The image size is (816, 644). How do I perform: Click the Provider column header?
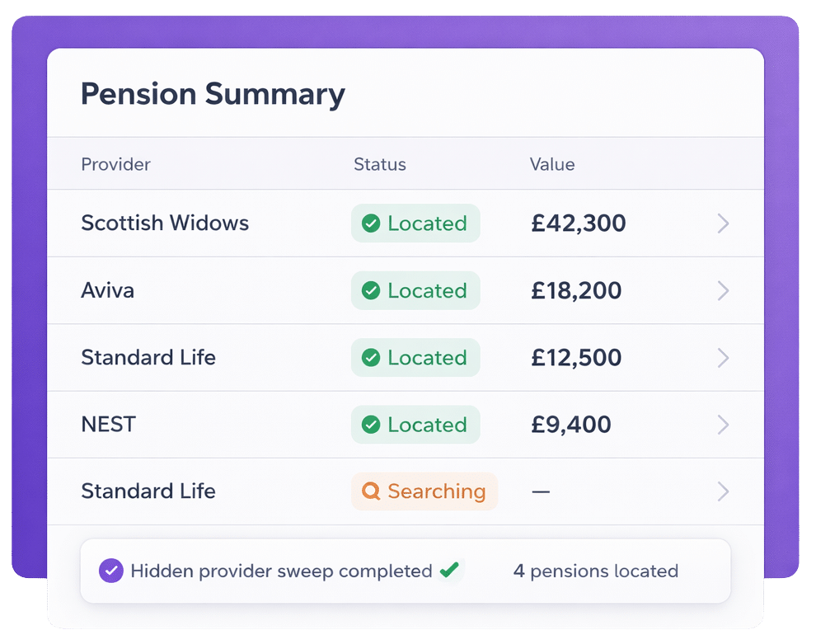pyautogui.click(x=115, y=164)
